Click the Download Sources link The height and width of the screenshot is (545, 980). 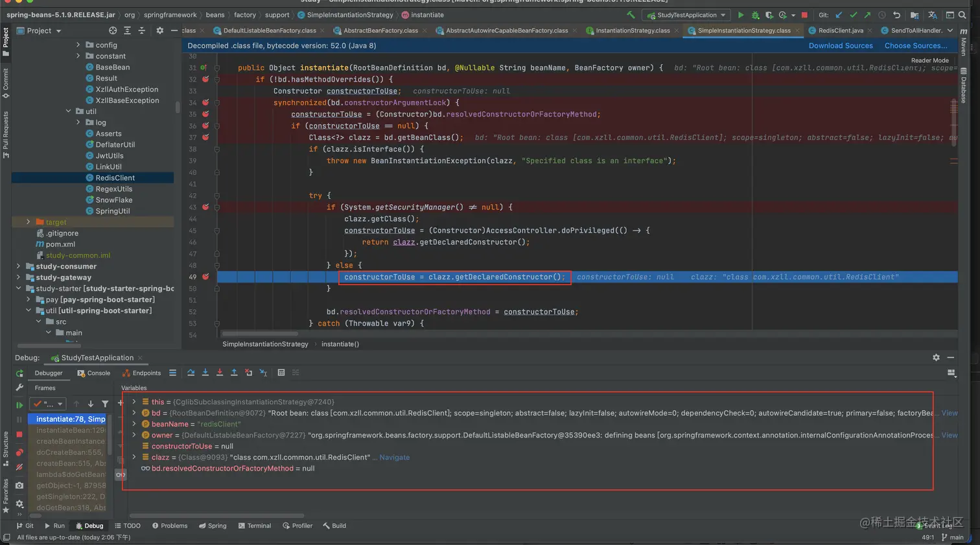click(x=841, y=45)
